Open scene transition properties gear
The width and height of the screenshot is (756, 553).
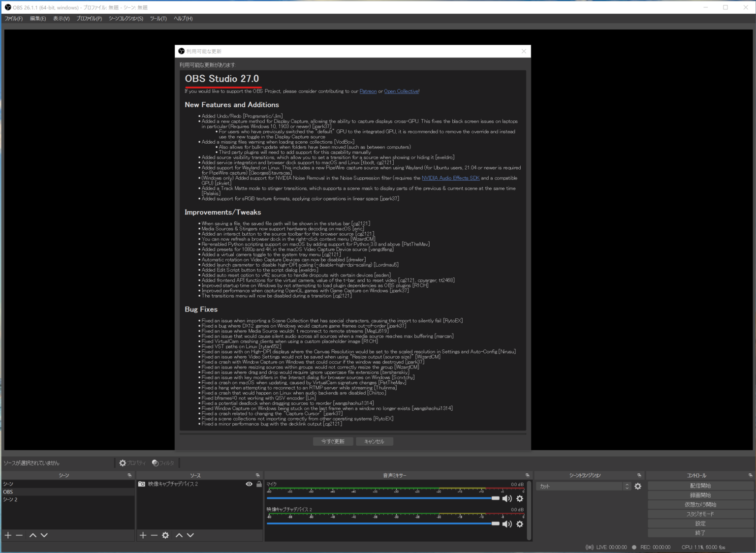tap(638, 486)
